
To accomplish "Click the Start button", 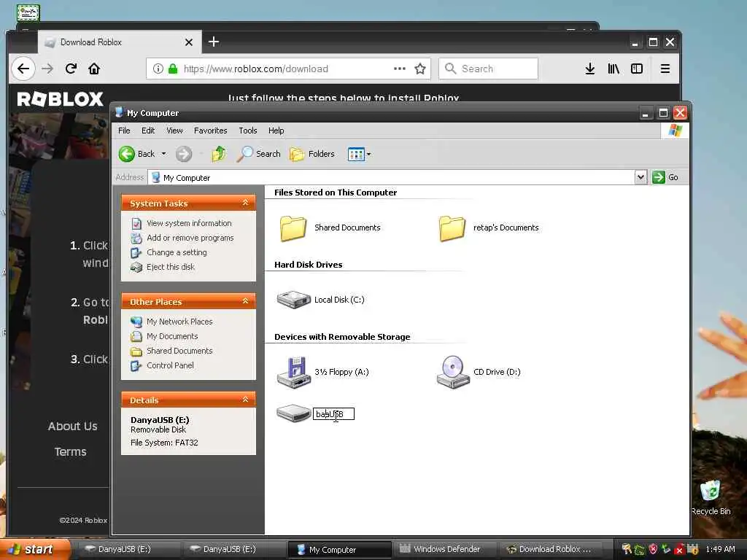I will click(x=35, y=550).
